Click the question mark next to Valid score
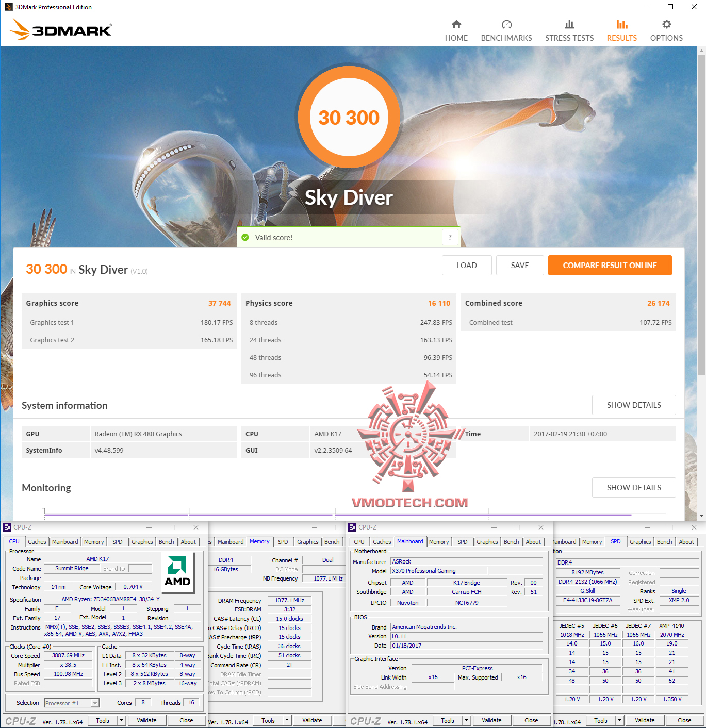 point(450,237)
